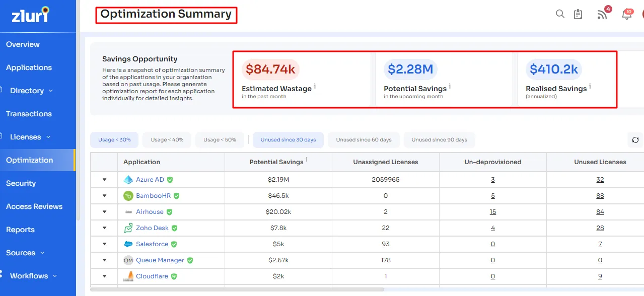Toggle the Unused since 60 days filter
Image resolution: width=644 pixels, height=296 pixels.
(364, 140)
